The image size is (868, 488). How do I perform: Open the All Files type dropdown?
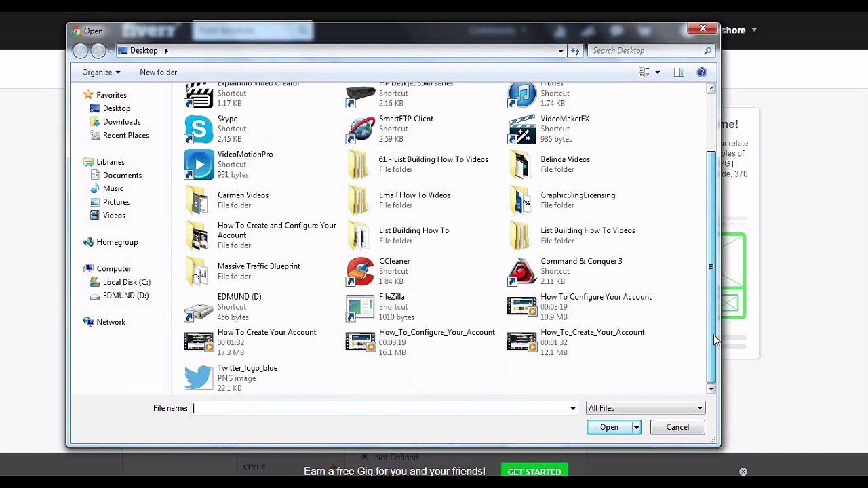coord(645,408)
